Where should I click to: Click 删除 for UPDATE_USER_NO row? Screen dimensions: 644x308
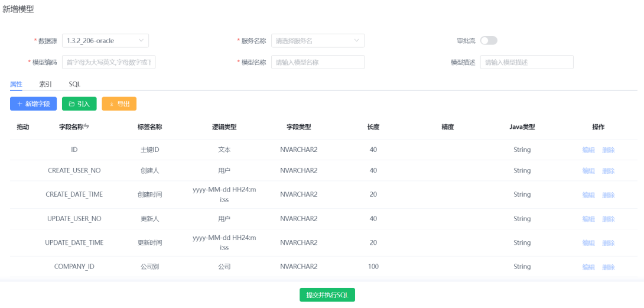[609, 219]
